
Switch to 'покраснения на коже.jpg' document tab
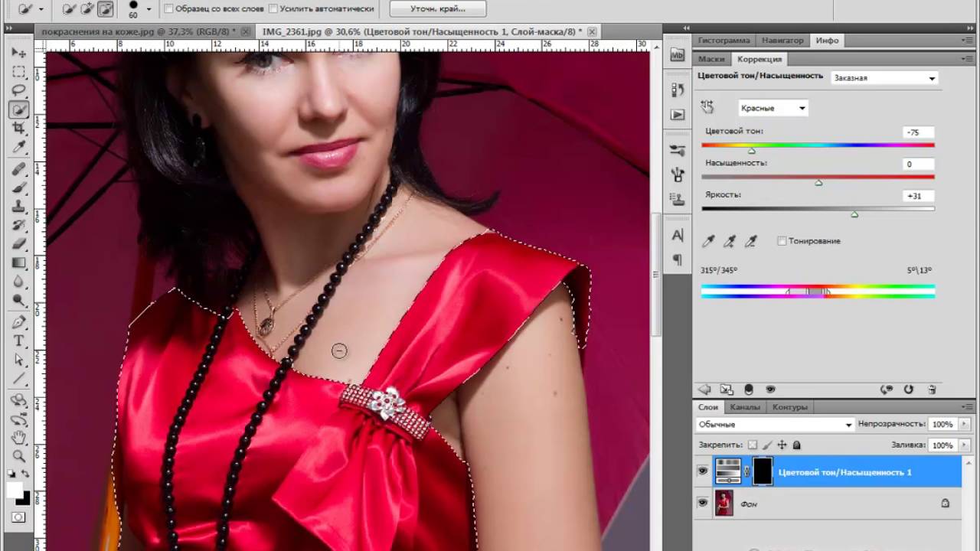140,31
